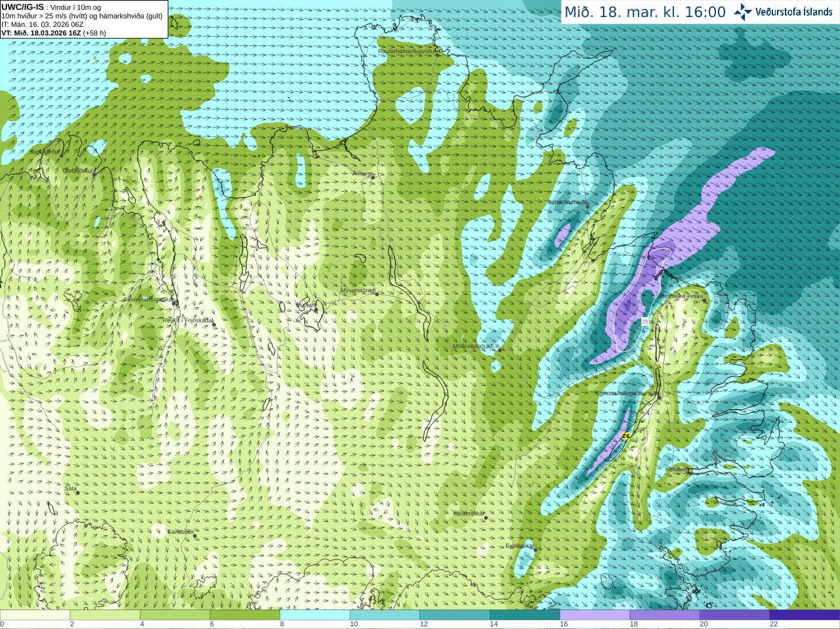Click the Egilsstaðaflugvöllur station label
840x629 pixels.
[x=628, y=393]
